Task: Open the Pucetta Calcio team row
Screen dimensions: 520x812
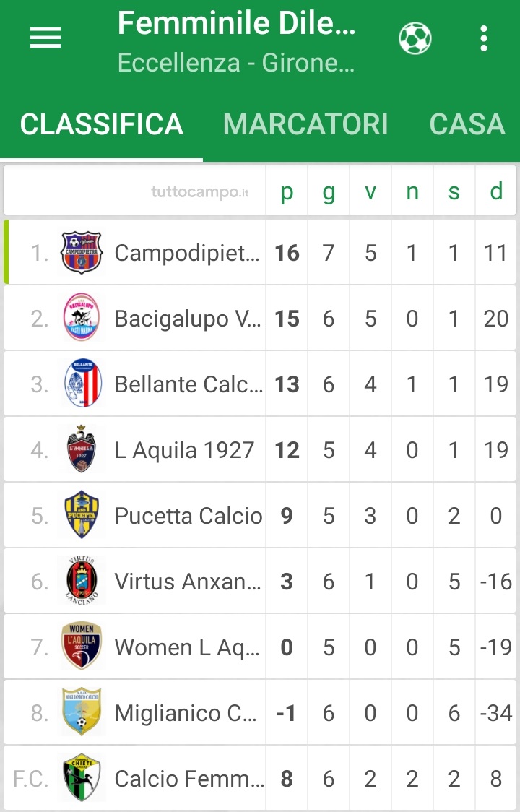Action: 260,515
